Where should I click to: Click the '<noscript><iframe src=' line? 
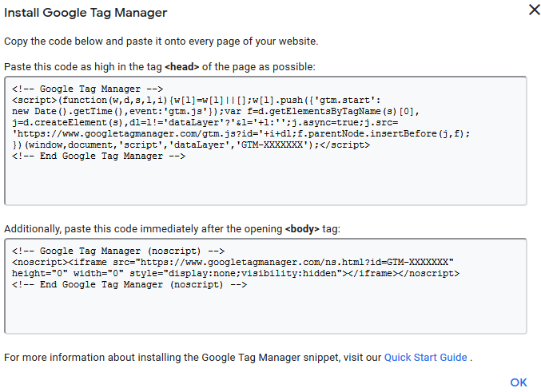click(233, 262)
